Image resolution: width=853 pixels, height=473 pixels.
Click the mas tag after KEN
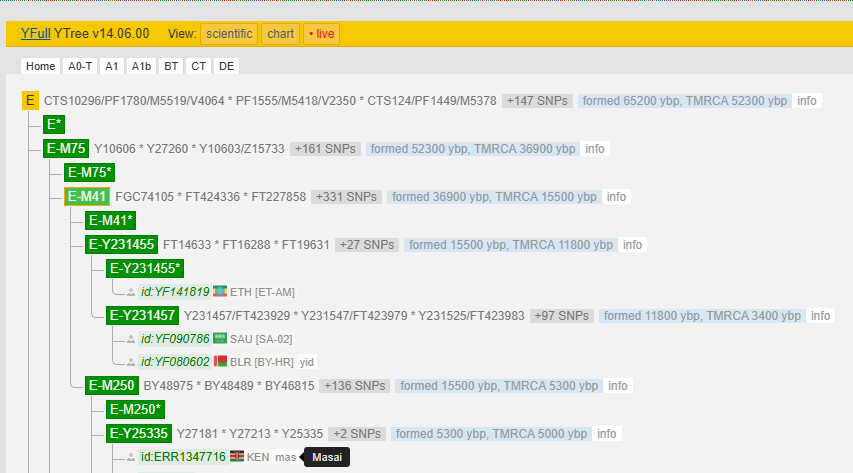coord(286,457)
